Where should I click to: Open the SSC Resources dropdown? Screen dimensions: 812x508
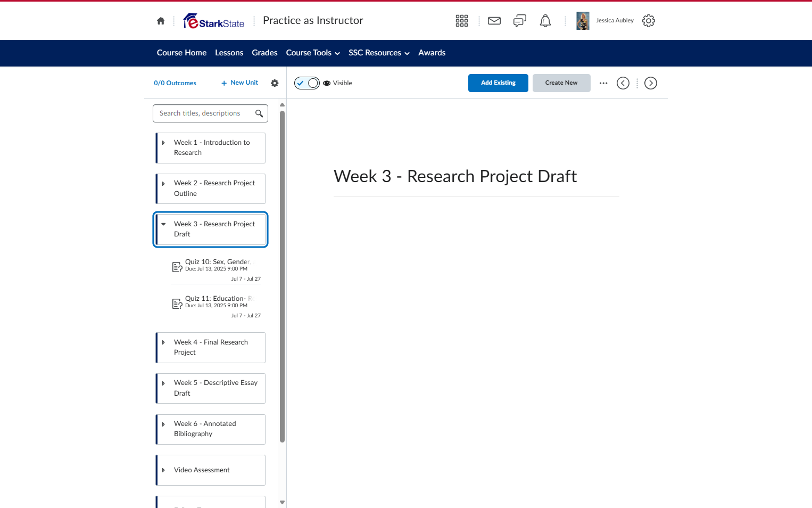[379, 53]
